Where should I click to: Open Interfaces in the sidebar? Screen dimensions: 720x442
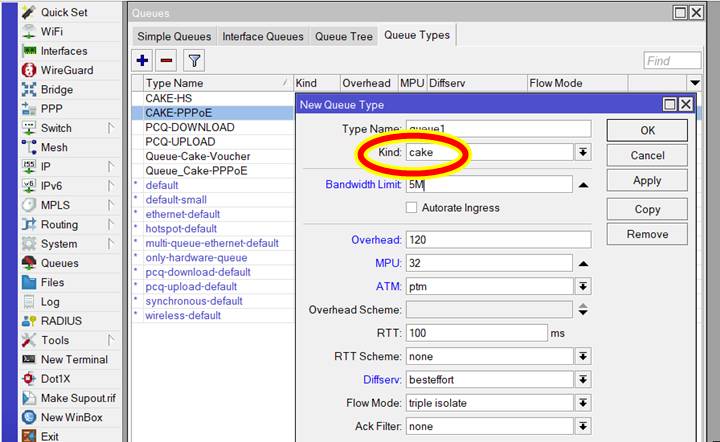click(x=64, y=51)
